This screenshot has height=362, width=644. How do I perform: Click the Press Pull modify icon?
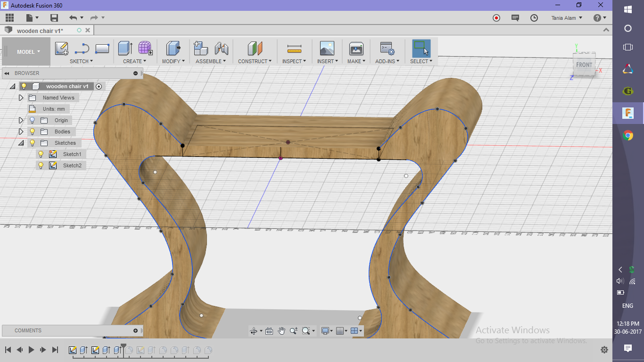173,48
